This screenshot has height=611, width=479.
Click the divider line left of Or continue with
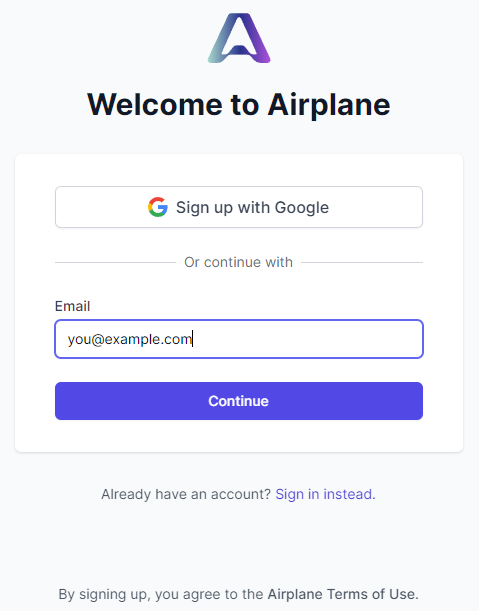click(x=115, y=263)
